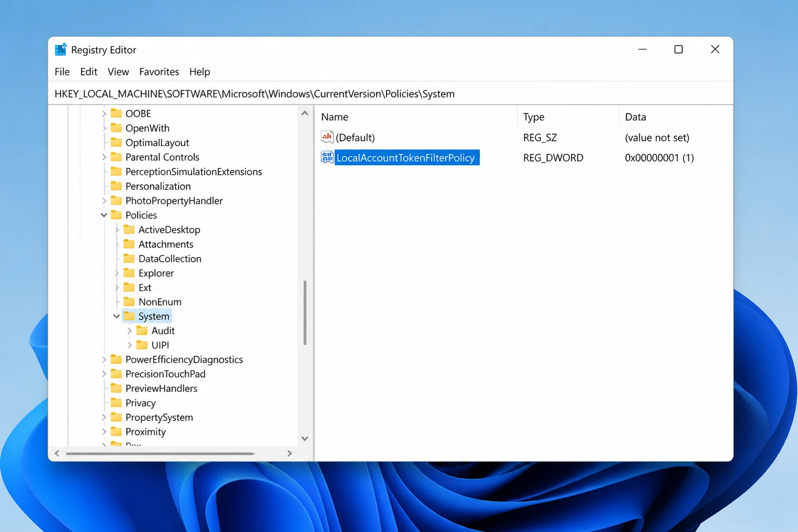798x532 pixels.
Task: Click the PreviewHandlers folder icon
Action: pos(116,388)
